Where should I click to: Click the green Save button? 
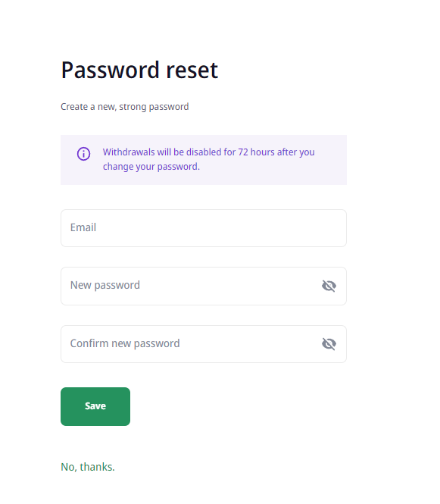(x=95, y=406)
